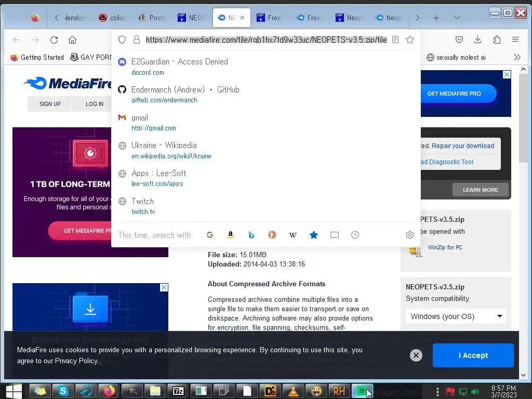
Task: Open Resource Hacker (RH) from the taskbar
Action: pos(339,391)
